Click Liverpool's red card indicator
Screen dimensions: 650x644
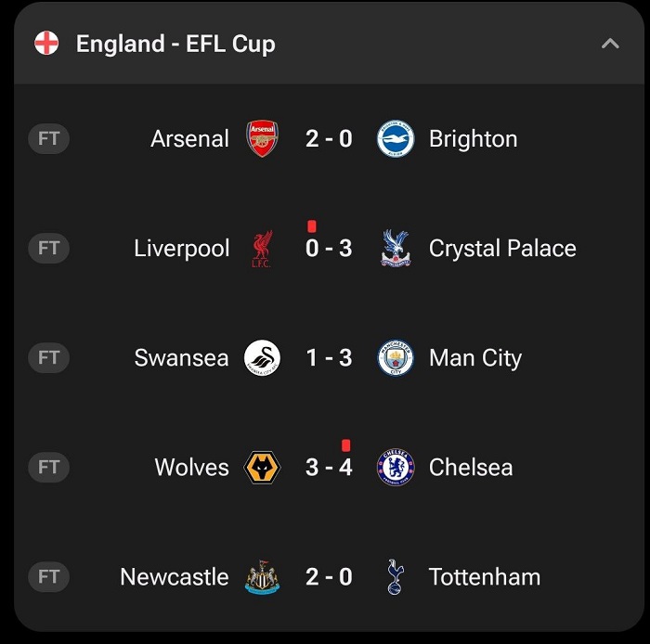pyautogui.click(x=312, y=225)
